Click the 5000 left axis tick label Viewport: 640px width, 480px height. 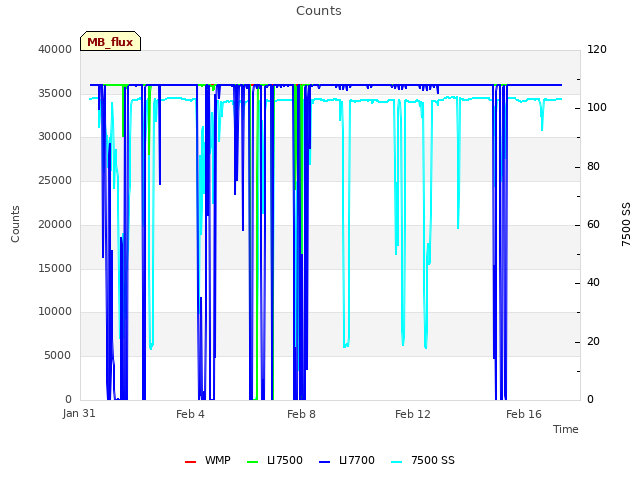58,355
